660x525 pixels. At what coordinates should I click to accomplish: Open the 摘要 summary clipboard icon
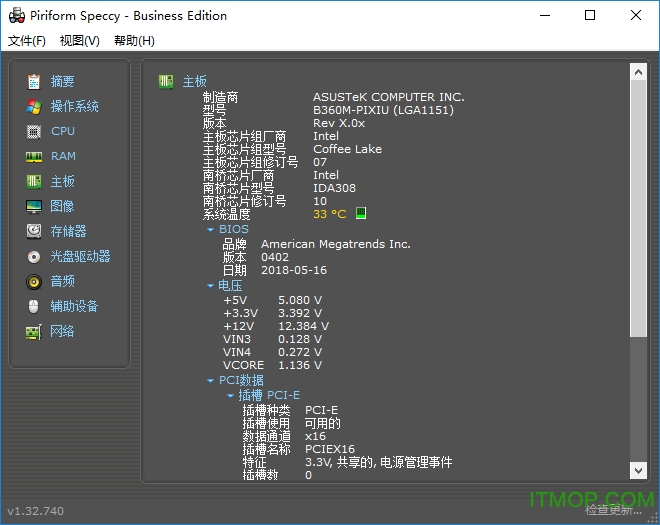pyautogui.click(x=34, y=82)
